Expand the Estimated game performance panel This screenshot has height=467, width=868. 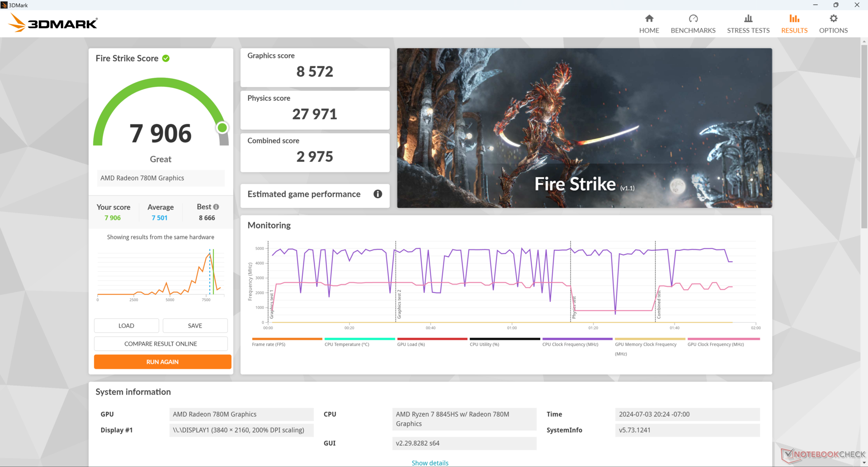[x=315, y=195]
